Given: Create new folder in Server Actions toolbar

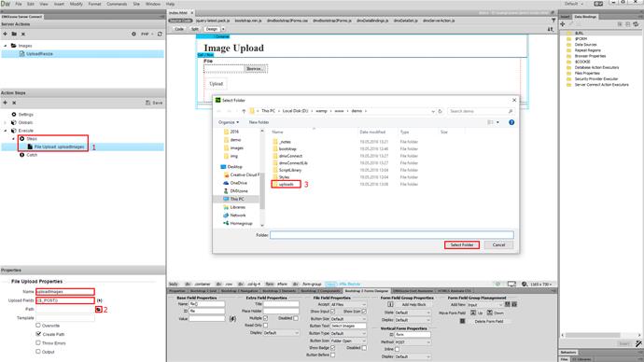Looking at the screenshot, I should (x=14, y=34).
